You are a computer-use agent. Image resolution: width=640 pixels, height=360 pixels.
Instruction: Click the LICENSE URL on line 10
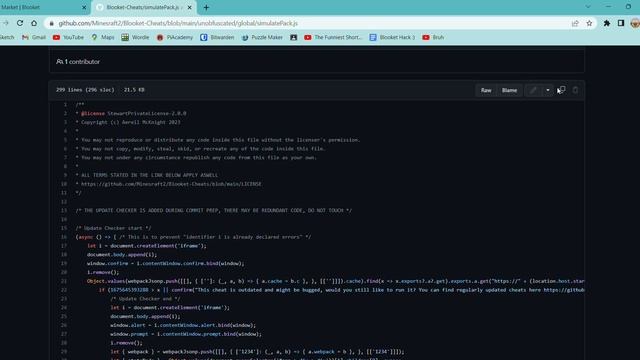[x=171, y=184]
